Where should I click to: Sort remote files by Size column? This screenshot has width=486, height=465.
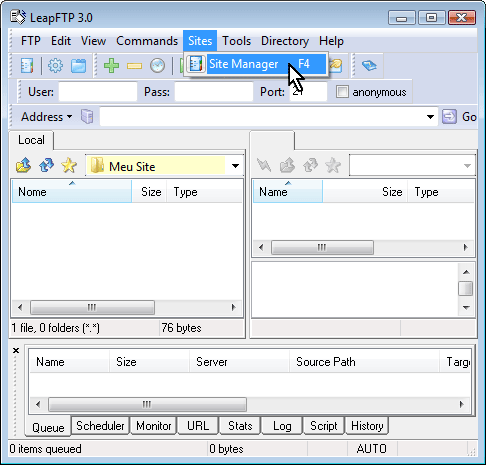(365, 191)
